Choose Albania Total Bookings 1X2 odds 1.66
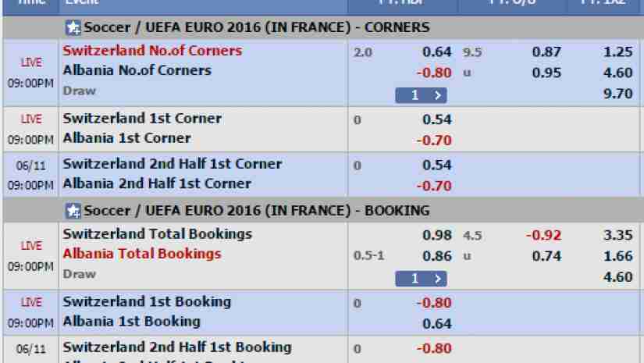Viewport: 644px width, 363px height. point(617,257)
